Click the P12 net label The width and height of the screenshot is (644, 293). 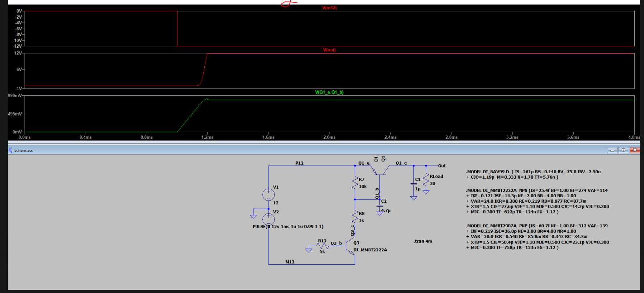pyautogui.click(x=299, y=163)
